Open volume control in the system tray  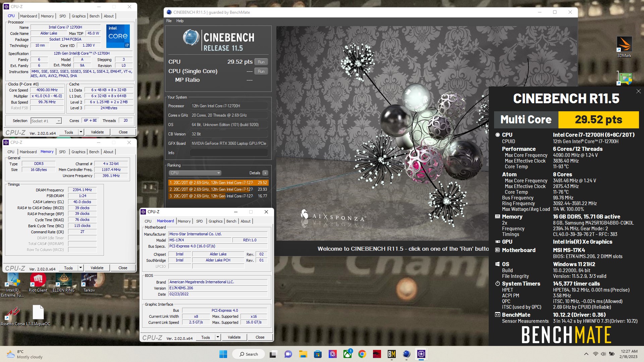tap(603, 354)
